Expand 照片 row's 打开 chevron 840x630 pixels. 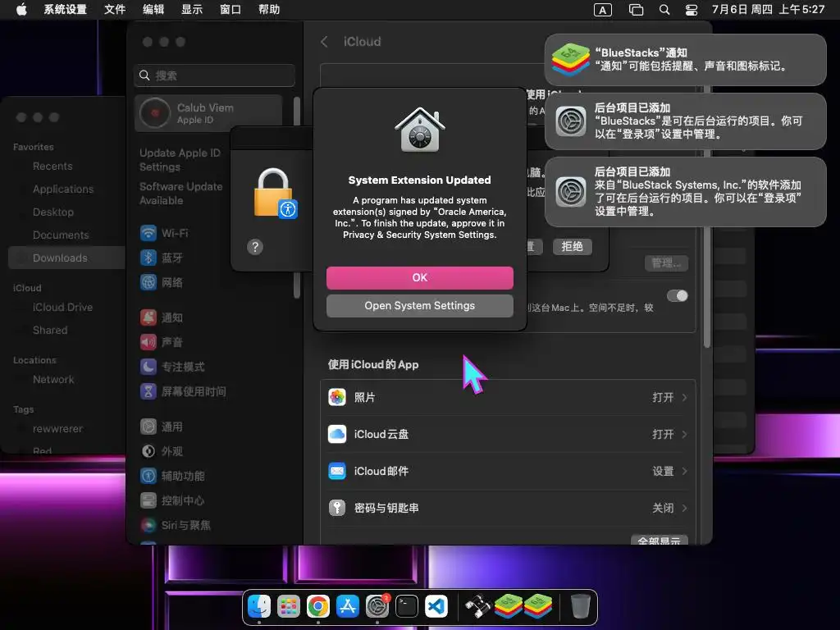coord(685,398)
